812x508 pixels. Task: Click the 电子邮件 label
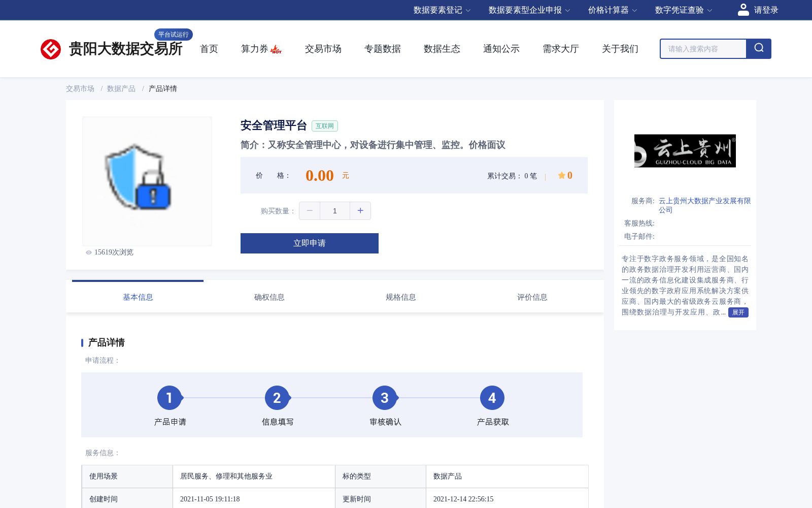(x=639, y=237)
